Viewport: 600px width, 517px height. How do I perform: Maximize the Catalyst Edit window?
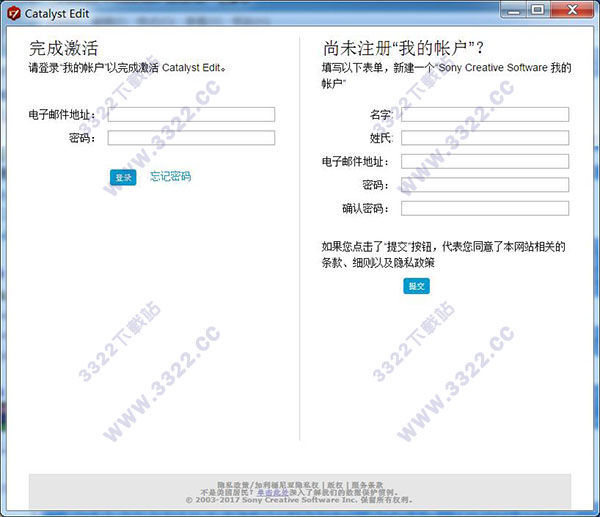click(538, 10)
